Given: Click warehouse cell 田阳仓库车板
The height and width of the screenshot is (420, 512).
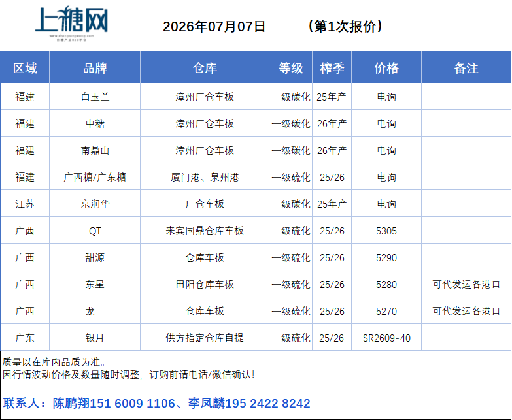Looking at the screenshot, I should [205, 284].
